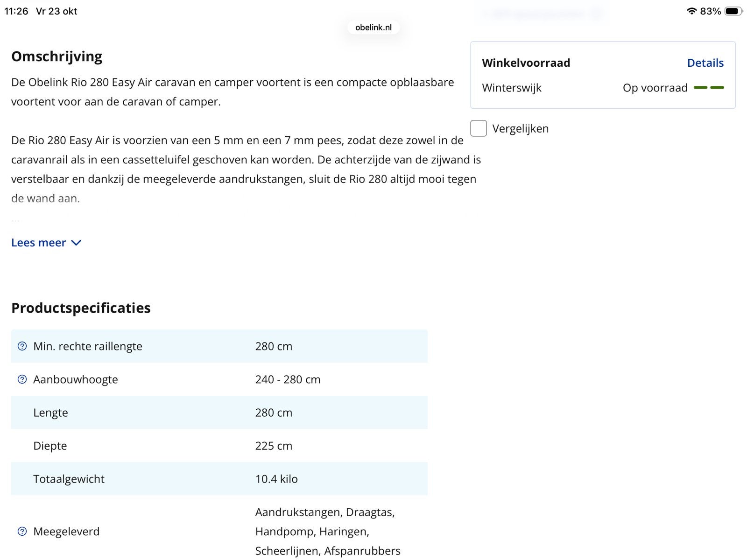The height and width of the screenshot is (560, 747).
Task: Select the 'Min. rechte raillengte' label
Action: (x=88, y=346)
